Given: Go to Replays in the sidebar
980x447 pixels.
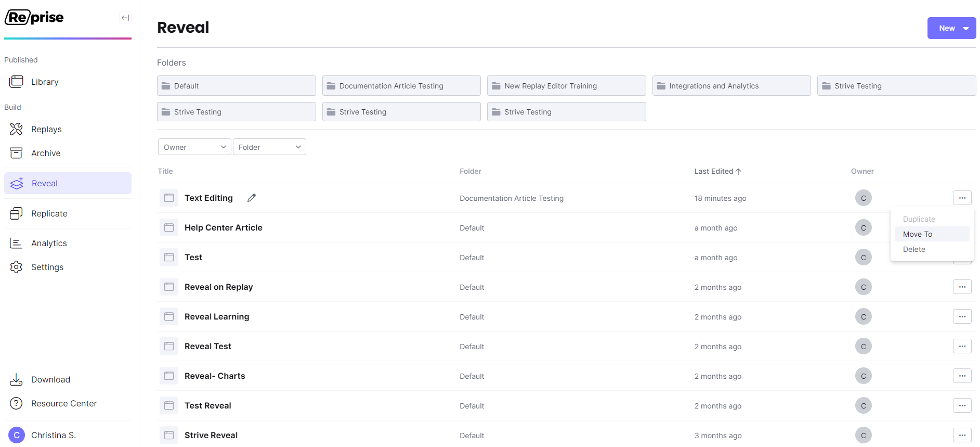Looking at the screenshot, I should (68, 129).
